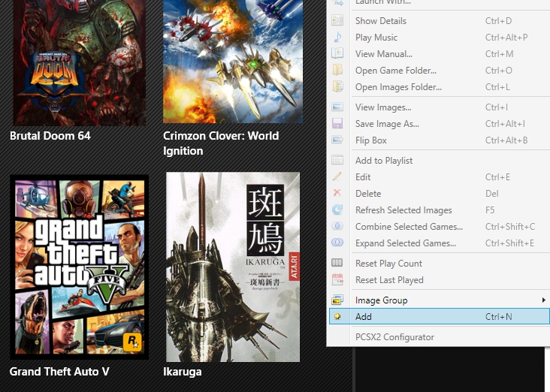Click the Brutal Doom 64 title
The height and width of the screenshot is (392, 550).
[x=50, y=136]
